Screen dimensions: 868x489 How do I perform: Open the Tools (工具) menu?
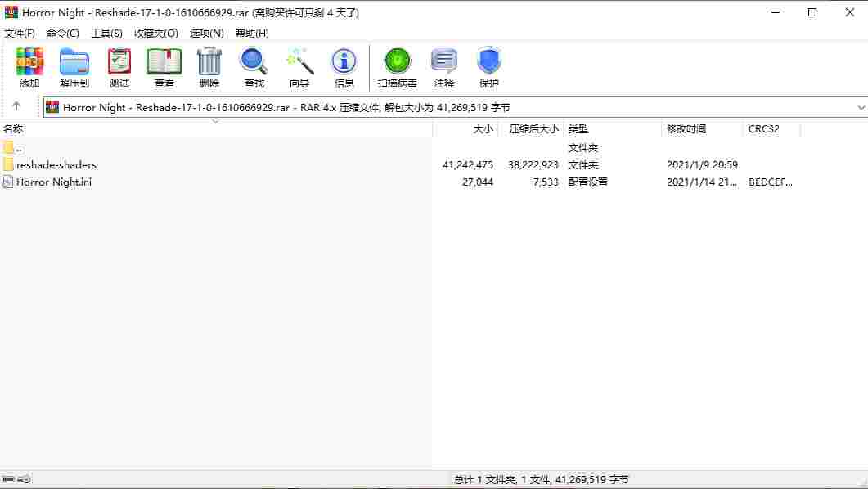106,34
